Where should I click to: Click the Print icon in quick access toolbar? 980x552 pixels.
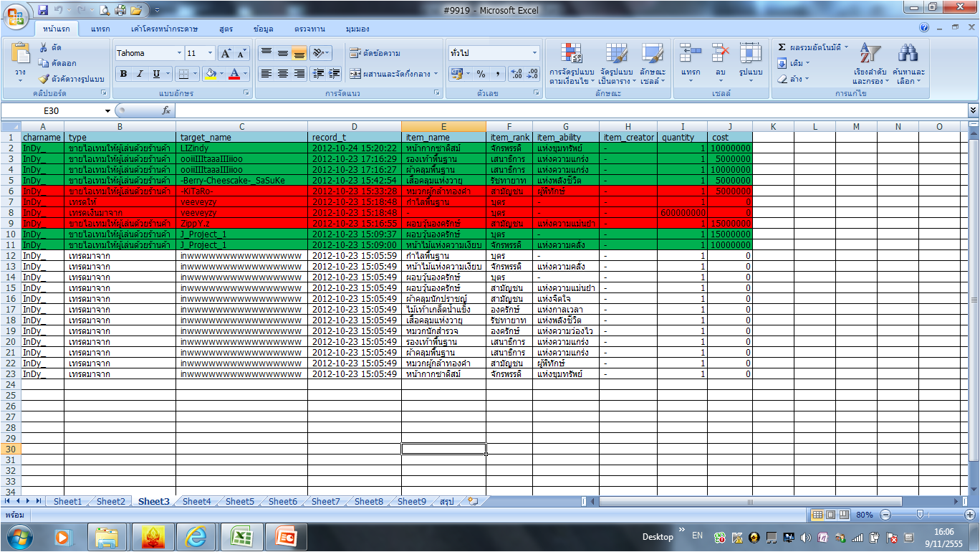[120, 10]
